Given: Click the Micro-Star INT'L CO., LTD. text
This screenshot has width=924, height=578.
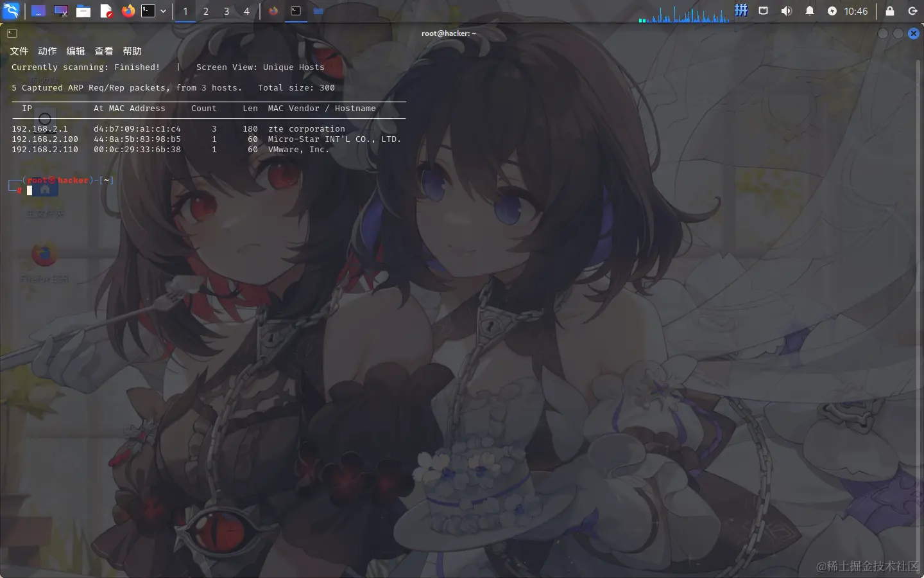Looking at the screenshot, I should tap(335, 139).
